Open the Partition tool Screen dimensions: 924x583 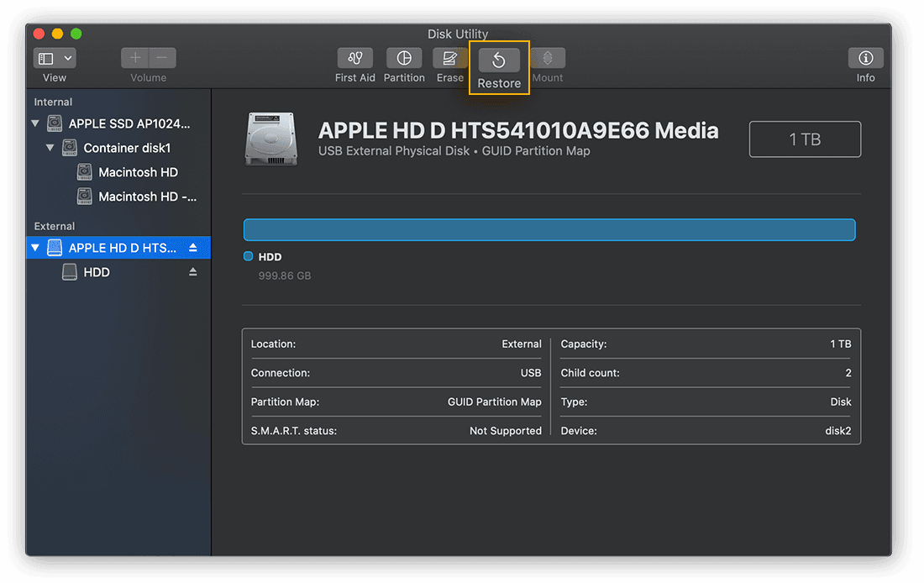404,58
